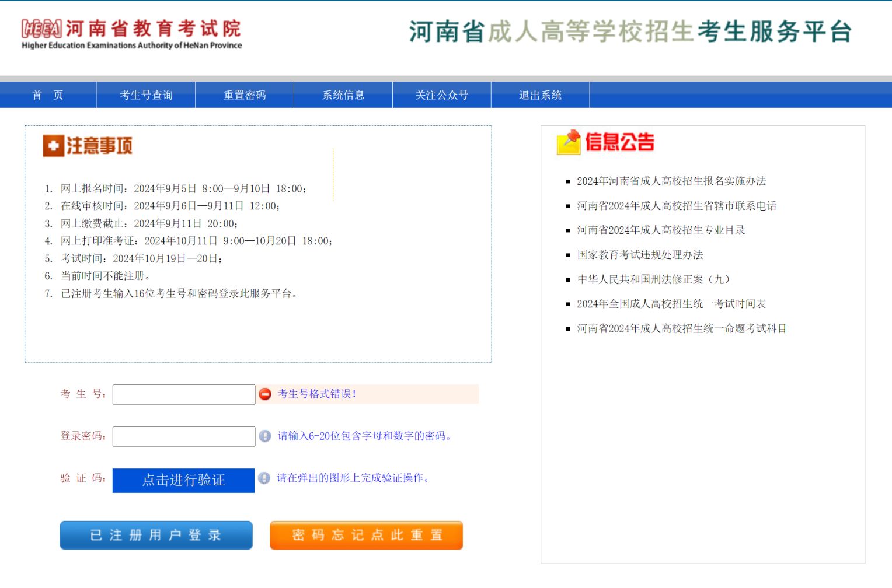This screenshot has width=892, height=588.
Task: Open 中华人民共和国刑法修正案（九） link
Action: coord(654,279)
